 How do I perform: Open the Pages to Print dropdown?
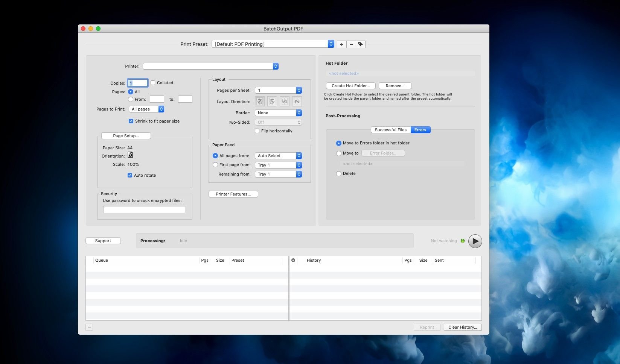click(146, 109)
